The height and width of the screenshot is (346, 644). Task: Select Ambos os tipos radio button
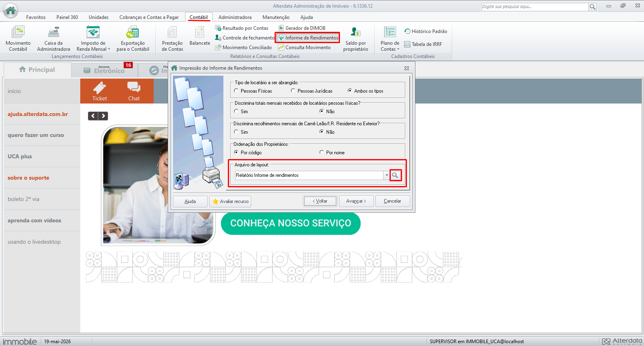350,91
